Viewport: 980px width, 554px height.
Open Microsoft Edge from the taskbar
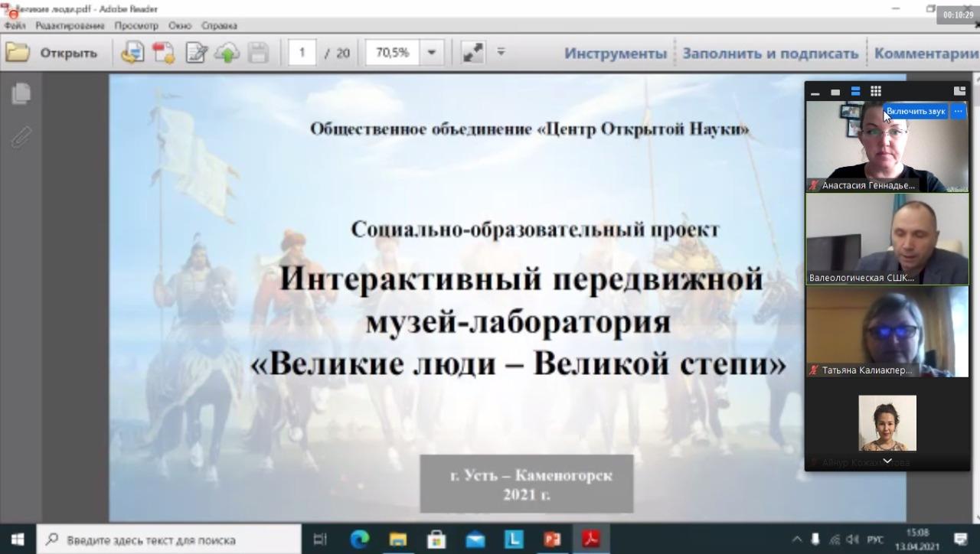pyautogui.click(x=359, y=539)
